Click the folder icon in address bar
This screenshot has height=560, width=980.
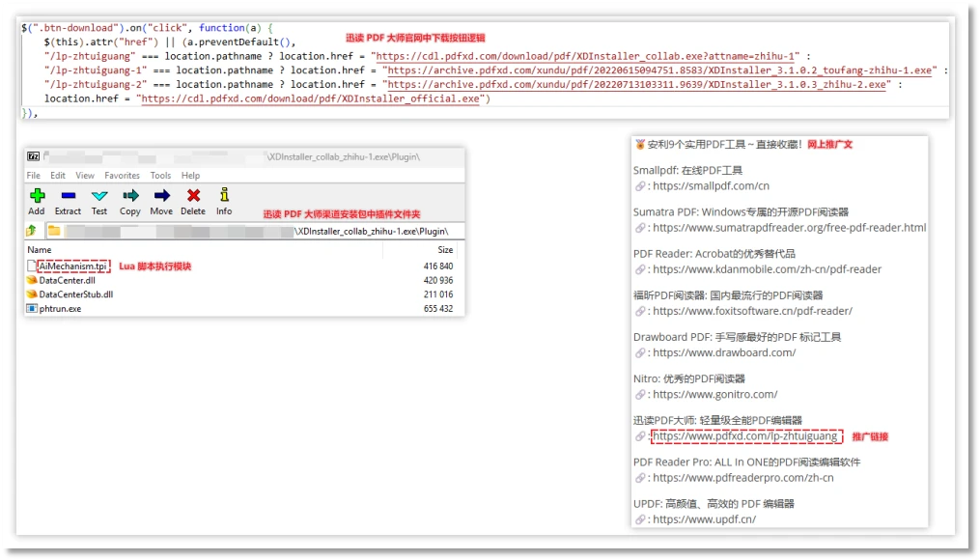click(x=54, y=232)
